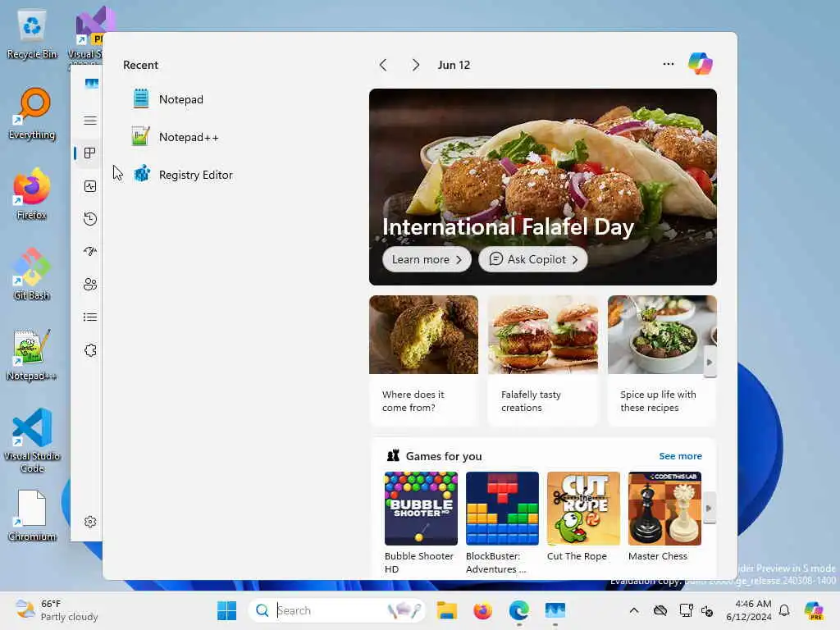Open Copilot Preview in the taskbar corner
The width and height of the screenshot is (840, 630).
click(x=814, y=610)
